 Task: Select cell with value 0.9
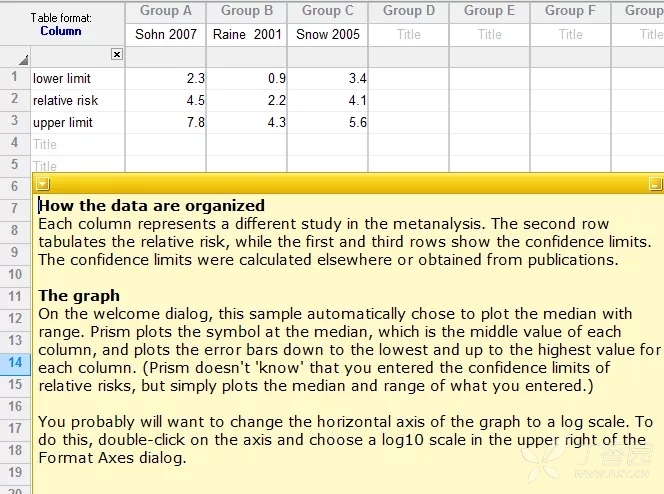[247, 78]
